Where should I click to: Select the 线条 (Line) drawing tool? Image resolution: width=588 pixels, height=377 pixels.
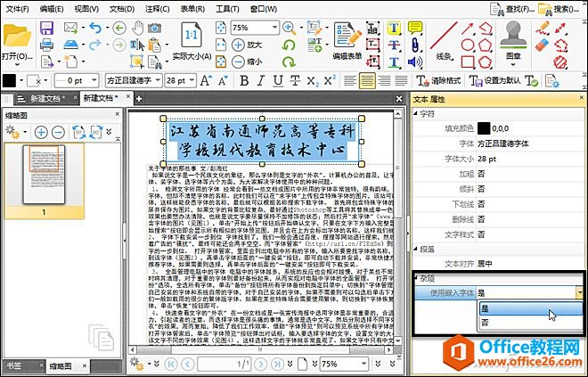click(445, 40)
